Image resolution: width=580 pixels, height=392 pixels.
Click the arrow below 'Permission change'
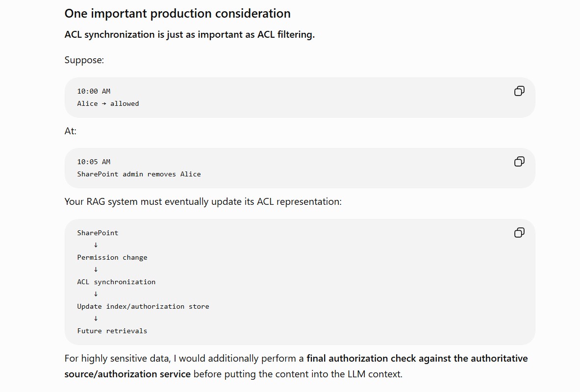[96, 269]
